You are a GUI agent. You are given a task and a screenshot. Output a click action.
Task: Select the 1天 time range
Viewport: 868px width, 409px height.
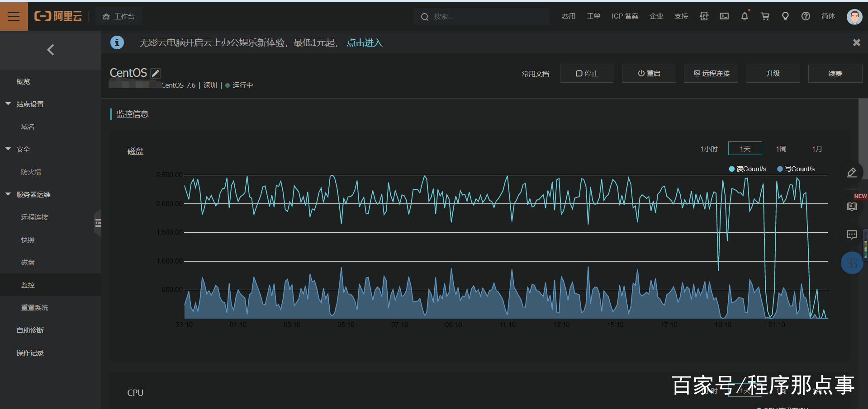[745, 149]
